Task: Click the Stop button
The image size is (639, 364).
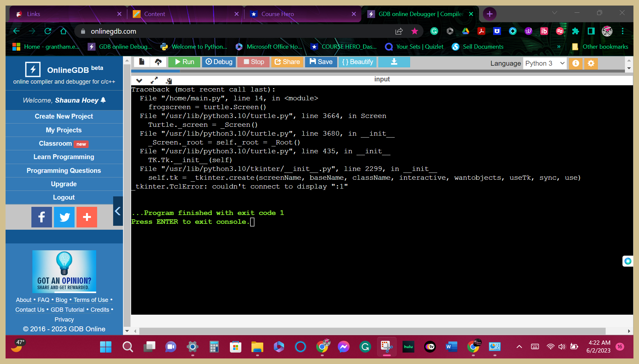Action: (253, 62)
